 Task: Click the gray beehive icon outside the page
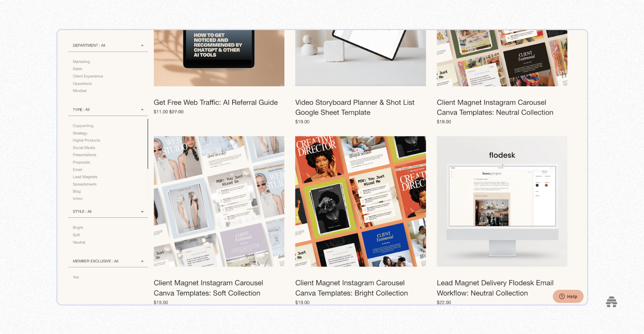point(612,302)
